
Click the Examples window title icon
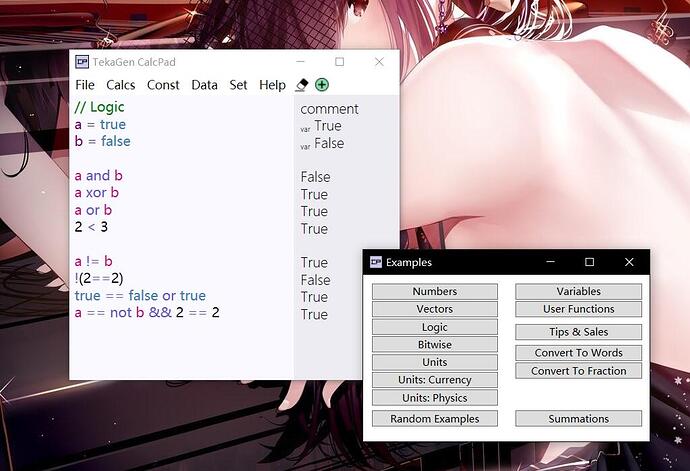pos(375,262)
